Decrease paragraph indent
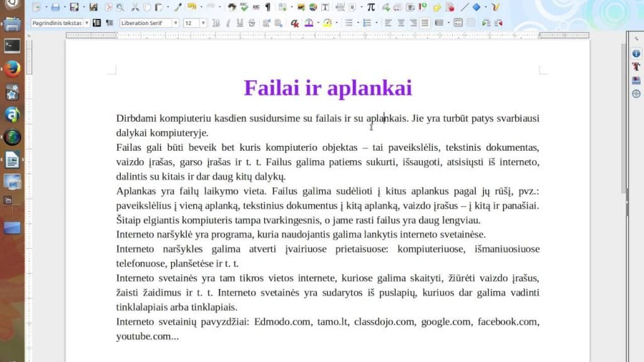This screenshot has width=644, height=362. (499, 23)
